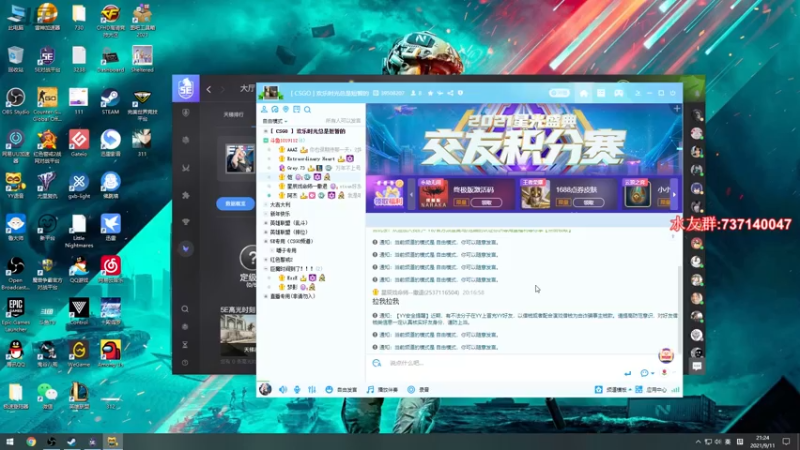Open OBS Studio desktop shortcut

tap(15, 101)
